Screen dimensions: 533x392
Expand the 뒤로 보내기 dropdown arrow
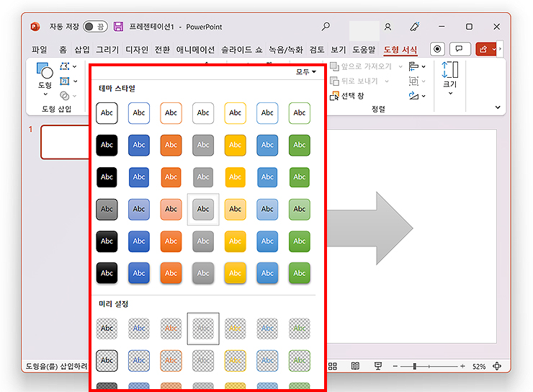point(387,81)
